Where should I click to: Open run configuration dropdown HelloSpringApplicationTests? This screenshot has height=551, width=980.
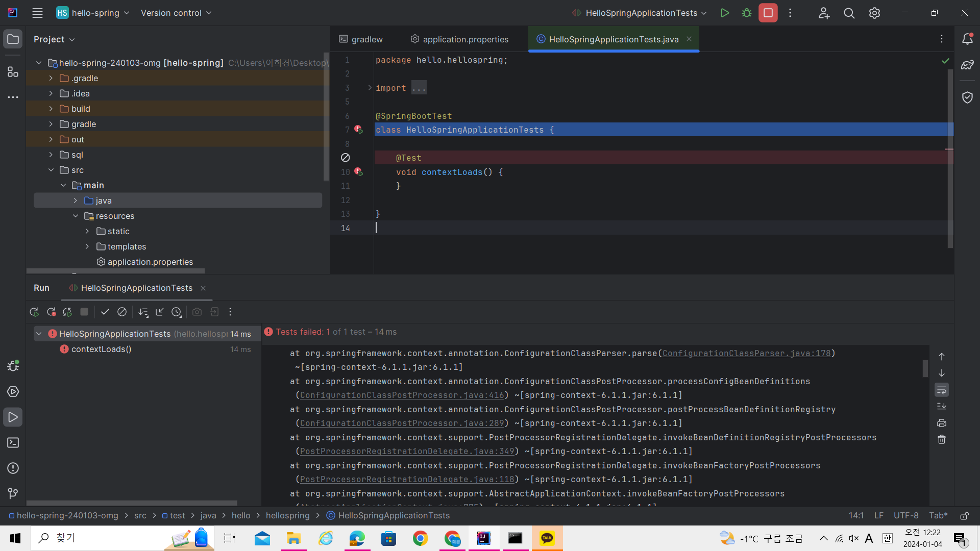point(640,13)
